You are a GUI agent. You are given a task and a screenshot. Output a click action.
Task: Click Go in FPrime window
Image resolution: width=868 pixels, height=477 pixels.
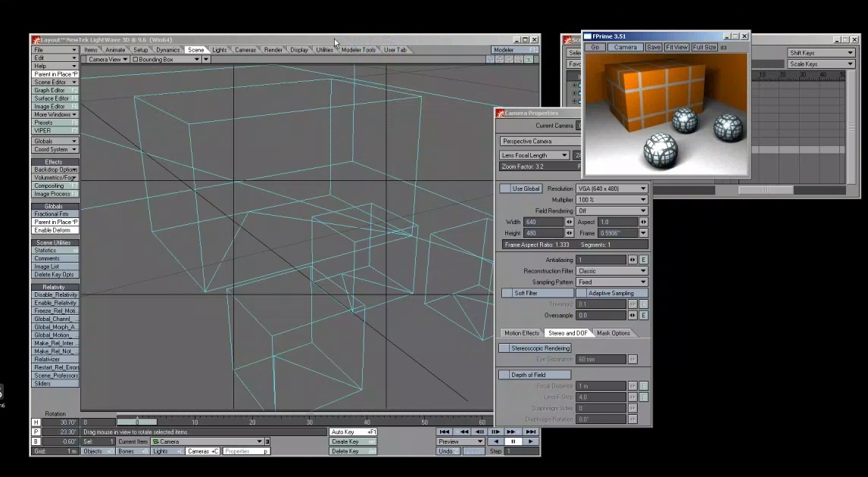coord(595,47)
